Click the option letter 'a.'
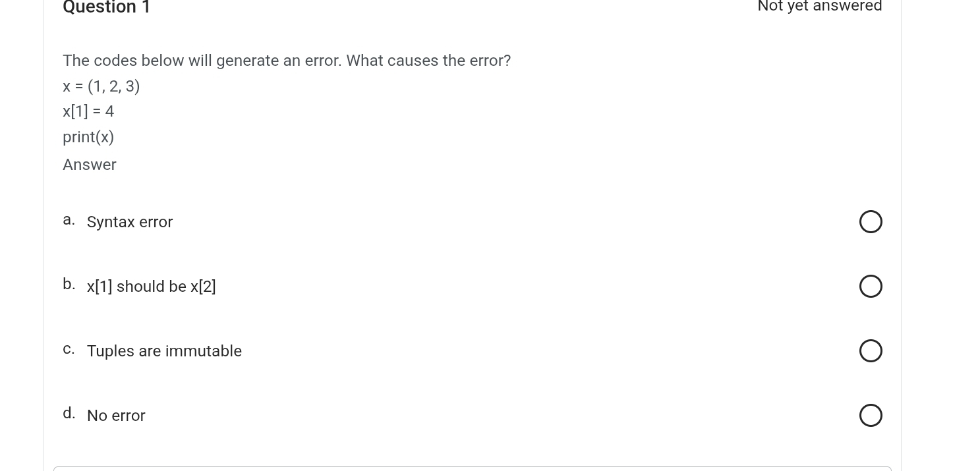 point(69,219)
